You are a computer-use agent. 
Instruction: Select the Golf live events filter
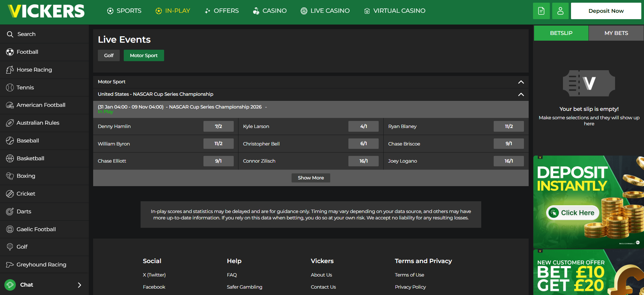(x=109, y=55)
